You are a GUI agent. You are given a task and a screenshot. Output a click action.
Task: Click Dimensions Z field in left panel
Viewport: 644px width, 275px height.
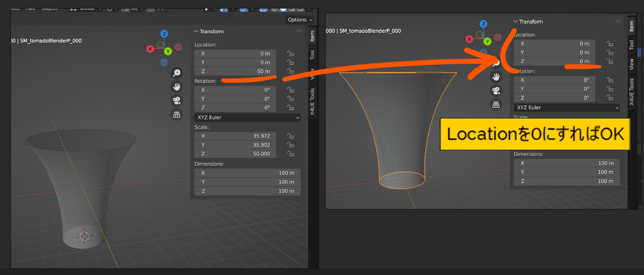click(x=247, y=191)
